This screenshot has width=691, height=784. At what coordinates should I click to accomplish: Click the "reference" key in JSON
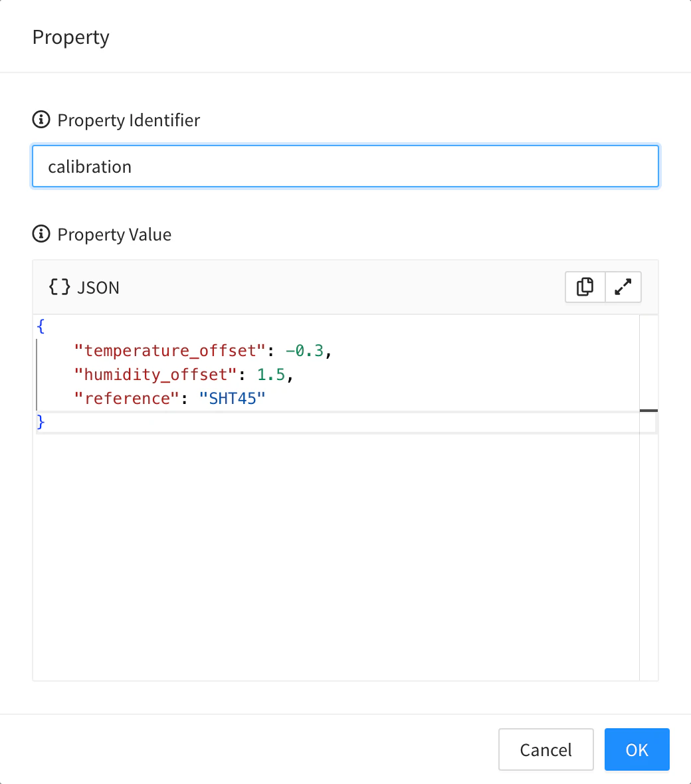point(126,399)
